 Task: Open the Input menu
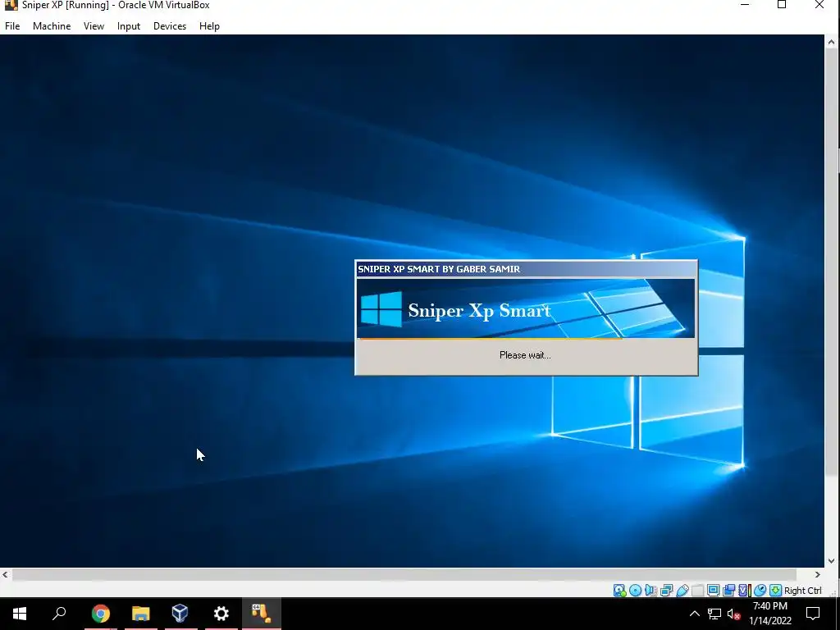coord(129,25)
